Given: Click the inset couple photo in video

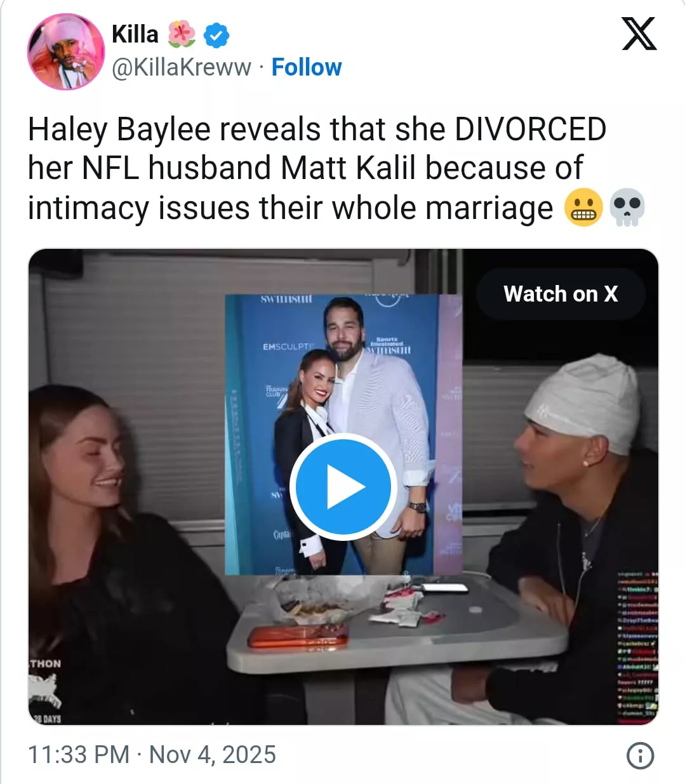Looking at the screenshot, I should tap(343, 434).
